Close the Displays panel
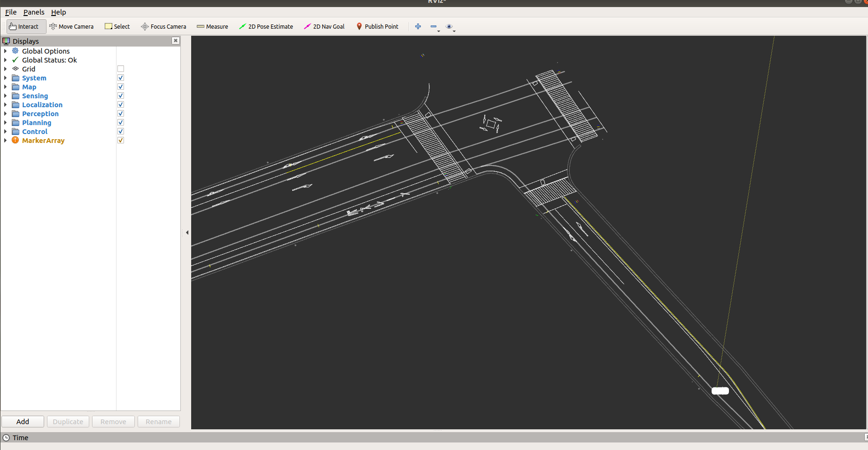Viewport: 868px width, 450px height. click(175, 40)
